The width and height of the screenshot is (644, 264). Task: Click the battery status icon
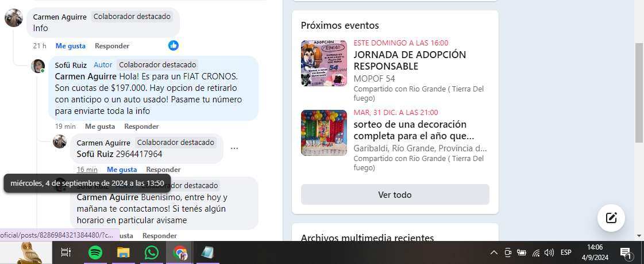coord(522,252)
